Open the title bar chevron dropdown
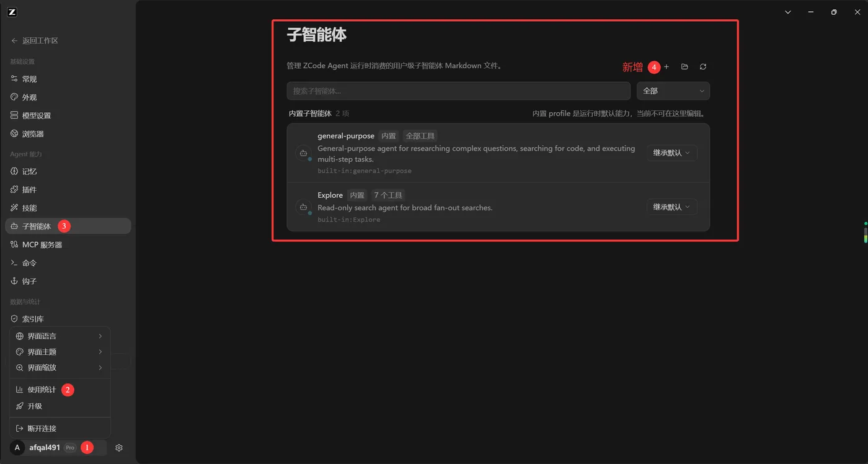The width and height of the screenshot is (868, 464). click(x=788, y=12)
